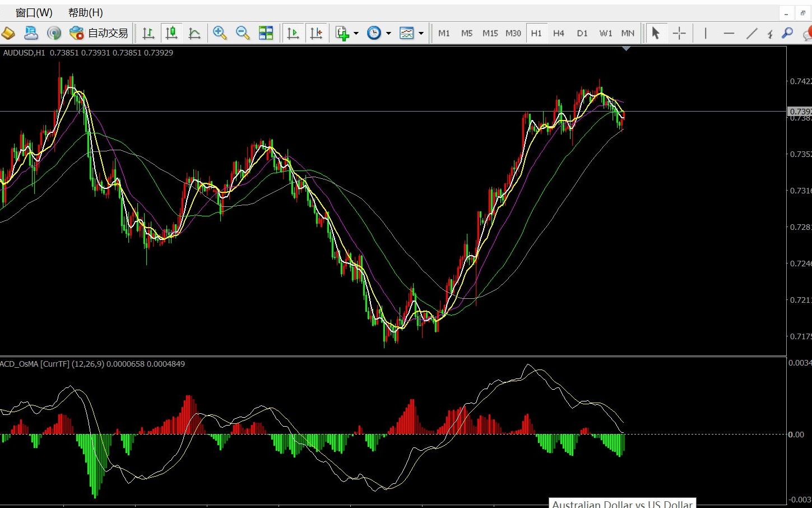
Task: Restore the chart window size
Action: coord(803,13)
